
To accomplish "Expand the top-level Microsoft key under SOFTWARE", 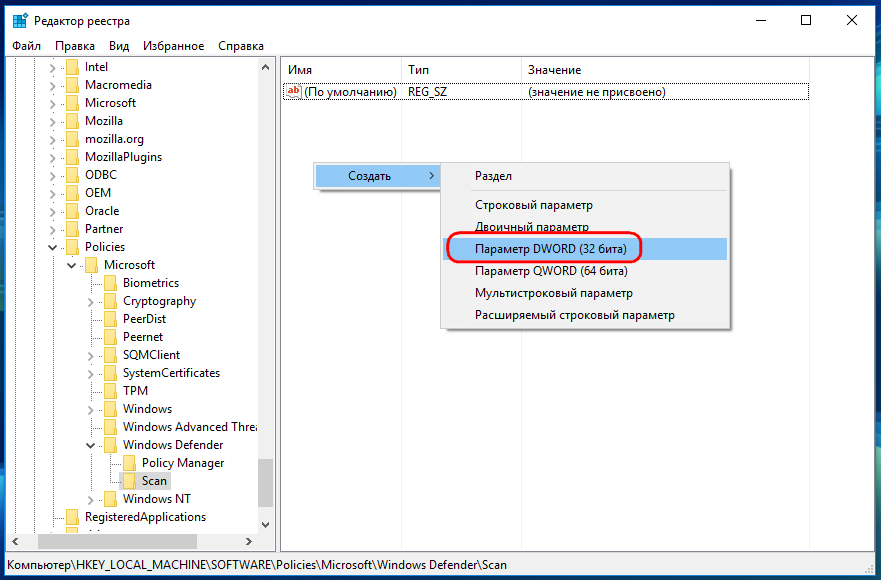I will click(x=52, y=104).
